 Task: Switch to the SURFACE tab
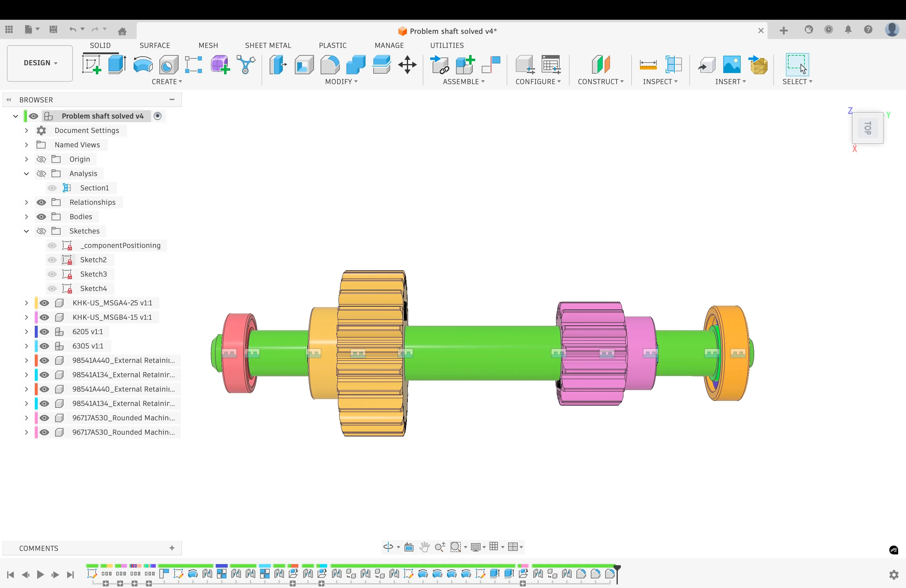click(x=155, y=45)
